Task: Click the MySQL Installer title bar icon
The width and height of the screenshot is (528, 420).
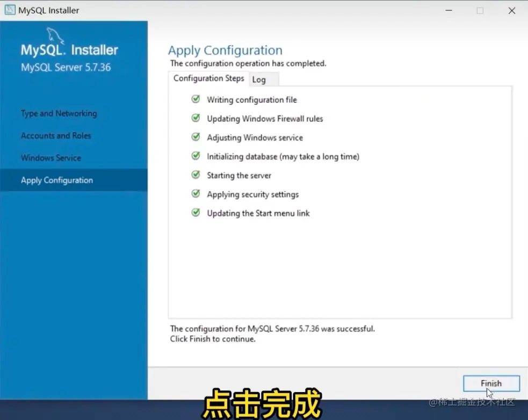Action: pos(10,10)
